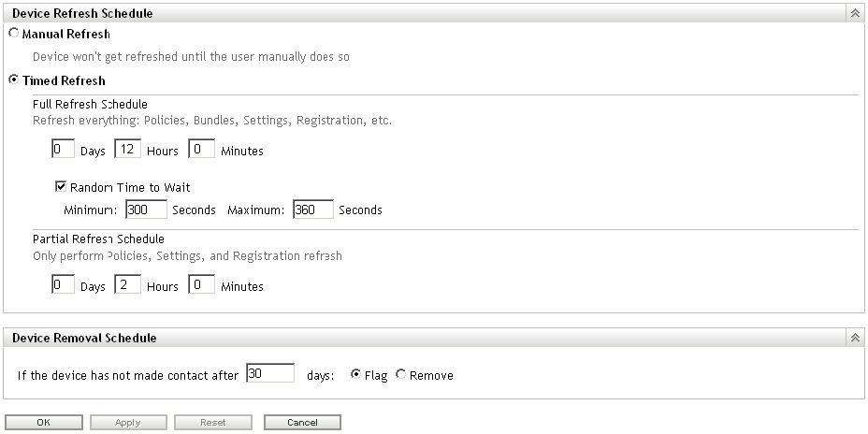Image resolution: width=868 pixels, height=434 pixels.
Task: Click the text 'Device won't get refreshed until'
Action: click(120, 56)
